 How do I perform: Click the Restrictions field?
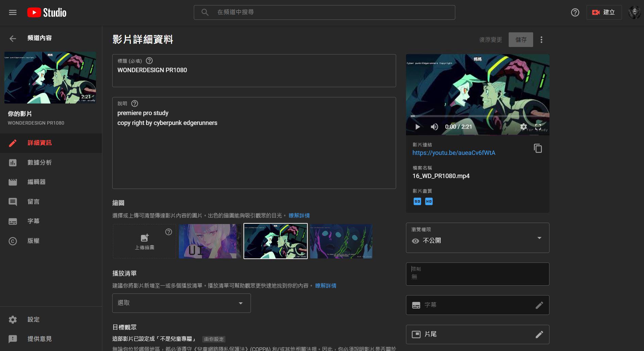pyautogui.click(x=477, y=274)
